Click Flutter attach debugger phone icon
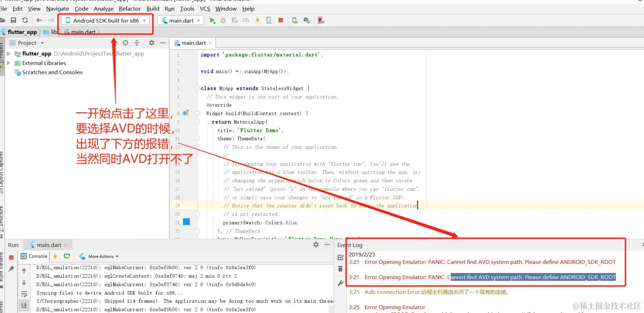Image resolution: width=644 pixels, height=313 pixels. [269, 20]
